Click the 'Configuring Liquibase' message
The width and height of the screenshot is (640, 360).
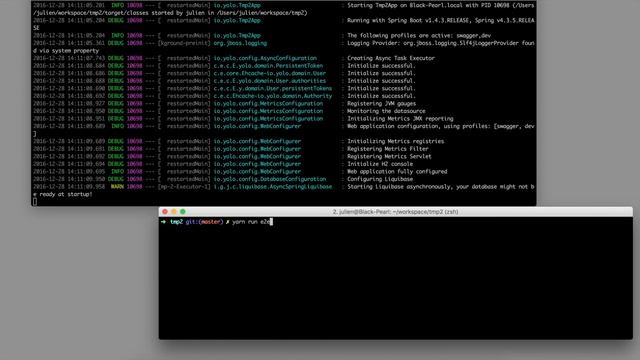click(x=380, y=179)
